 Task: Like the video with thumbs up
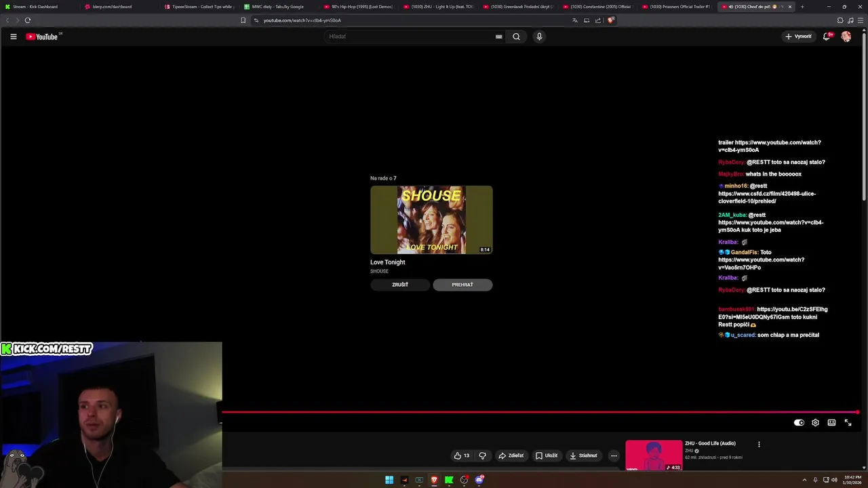tap(462, 455)
